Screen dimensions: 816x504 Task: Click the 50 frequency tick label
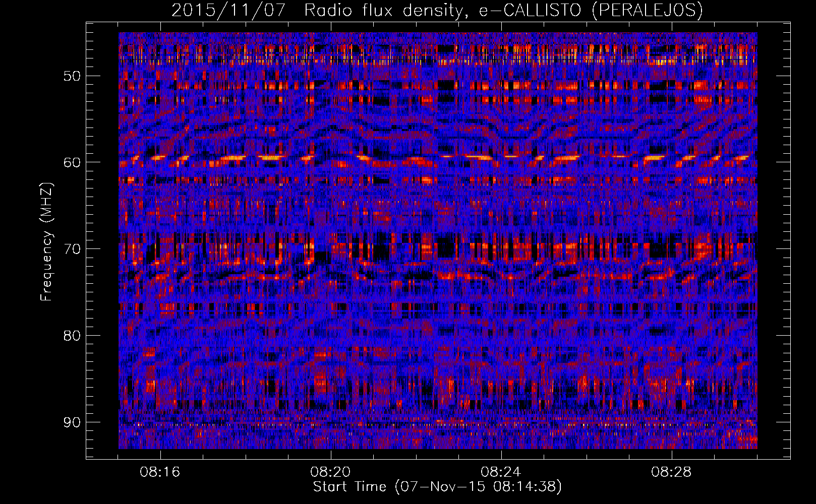coord(72,76)
